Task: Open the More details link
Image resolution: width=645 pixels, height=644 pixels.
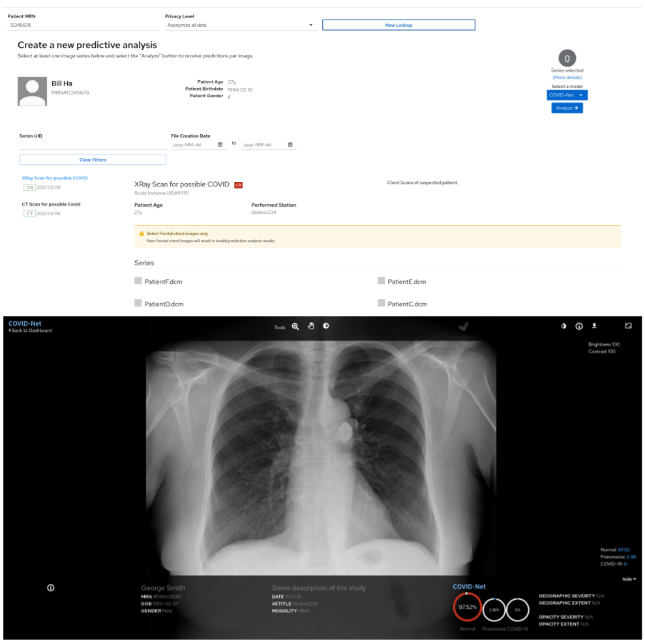Action: click(567, 78)
